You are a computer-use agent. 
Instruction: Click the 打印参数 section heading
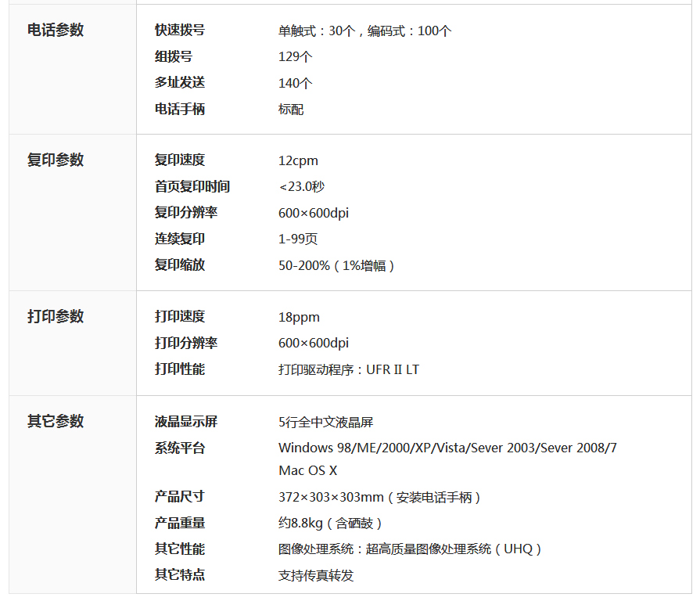click(x=56, y=317)
